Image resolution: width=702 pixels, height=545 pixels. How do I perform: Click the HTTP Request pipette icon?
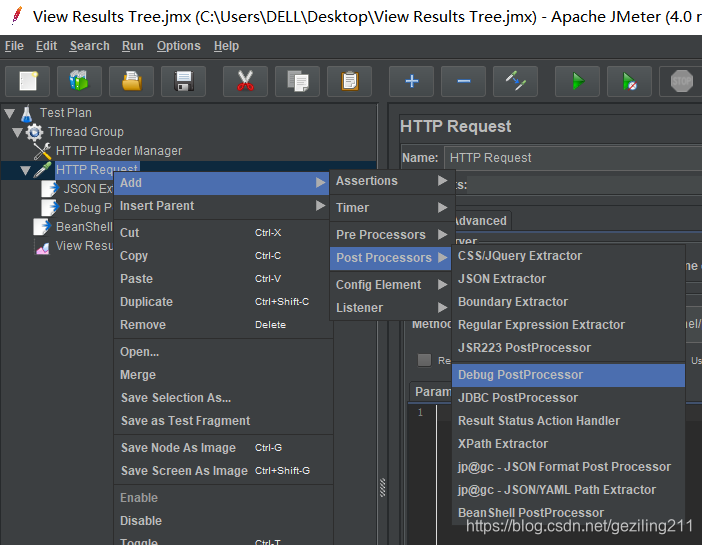43,170
